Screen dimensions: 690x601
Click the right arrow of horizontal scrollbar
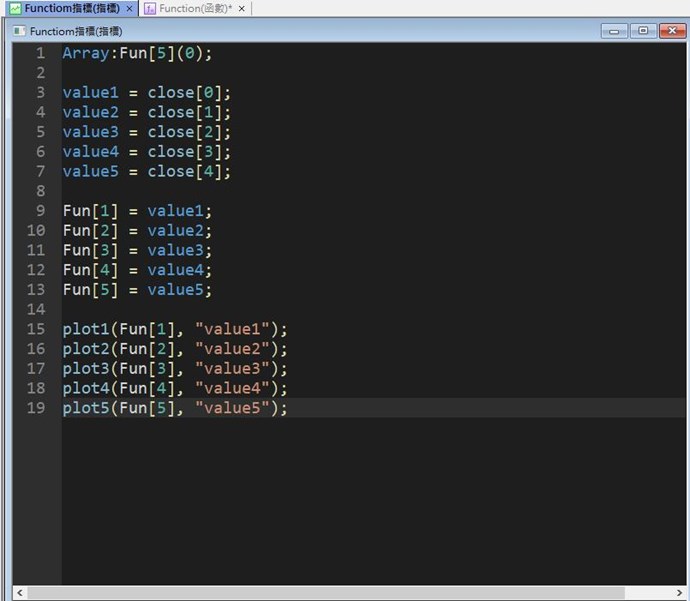[x=667, y=593]
